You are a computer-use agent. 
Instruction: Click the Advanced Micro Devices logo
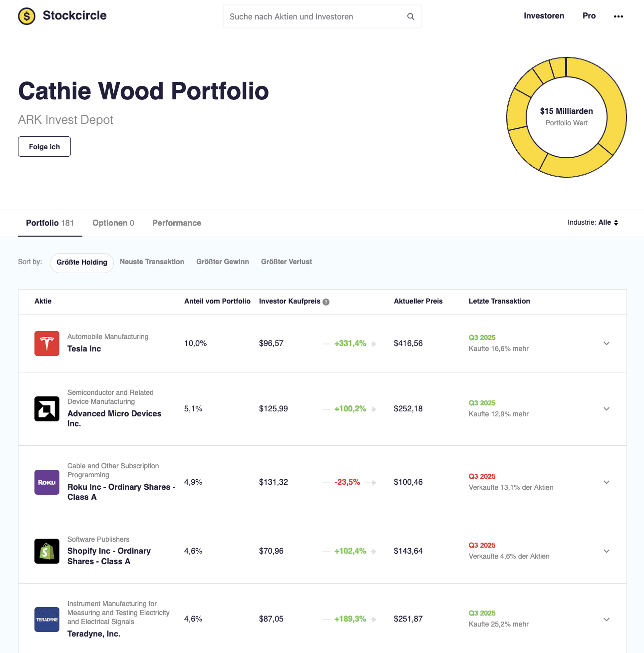pos(46,409)
